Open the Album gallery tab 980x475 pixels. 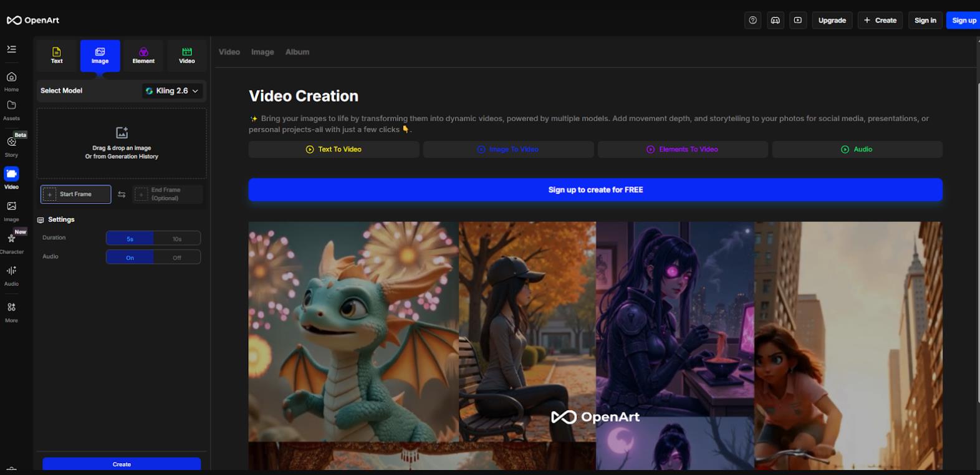[297, 52]
